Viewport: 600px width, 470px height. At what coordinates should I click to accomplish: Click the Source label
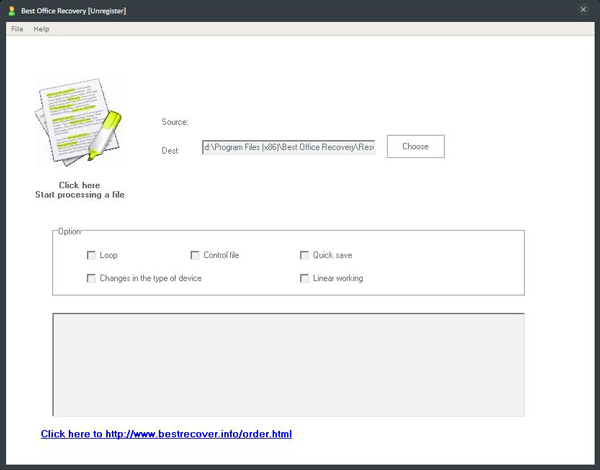175,122
